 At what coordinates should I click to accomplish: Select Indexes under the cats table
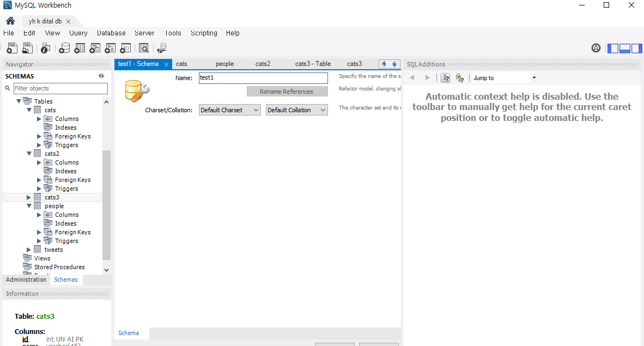coord(66,128)
